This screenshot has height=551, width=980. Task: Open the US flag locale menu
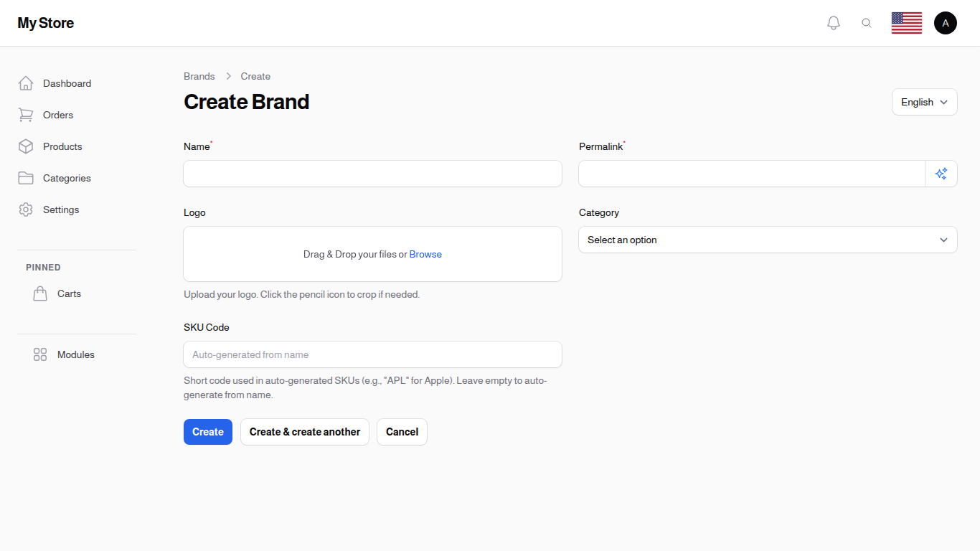[x=906, y=22]
